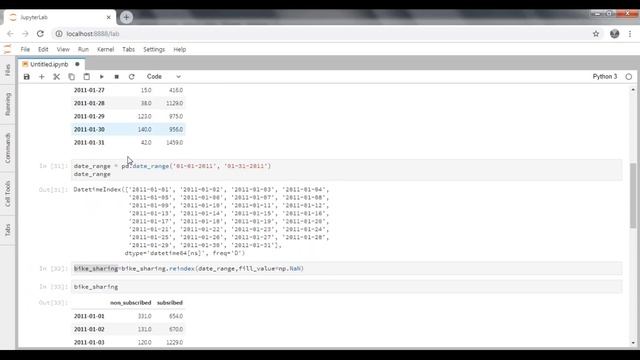
Task: Copy the selected cell
Action: pyautogui.click(x=71, y=77)
